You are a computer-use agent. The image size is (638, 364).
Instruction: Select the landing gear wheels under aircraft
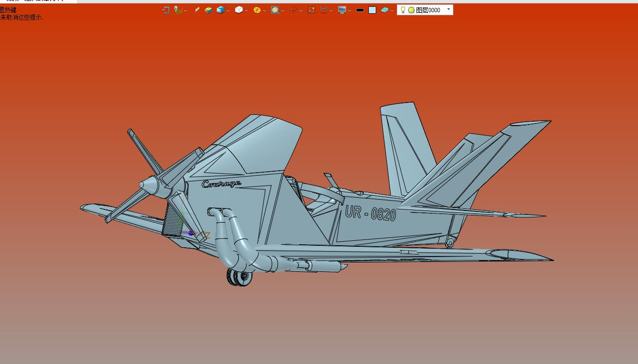click(239, 277)
